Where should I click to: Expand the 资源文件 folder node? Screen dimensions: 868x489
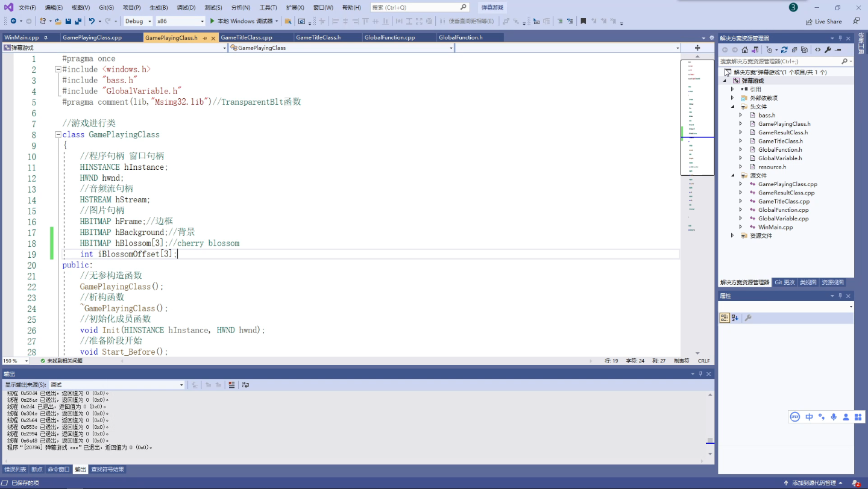[732, 235]
